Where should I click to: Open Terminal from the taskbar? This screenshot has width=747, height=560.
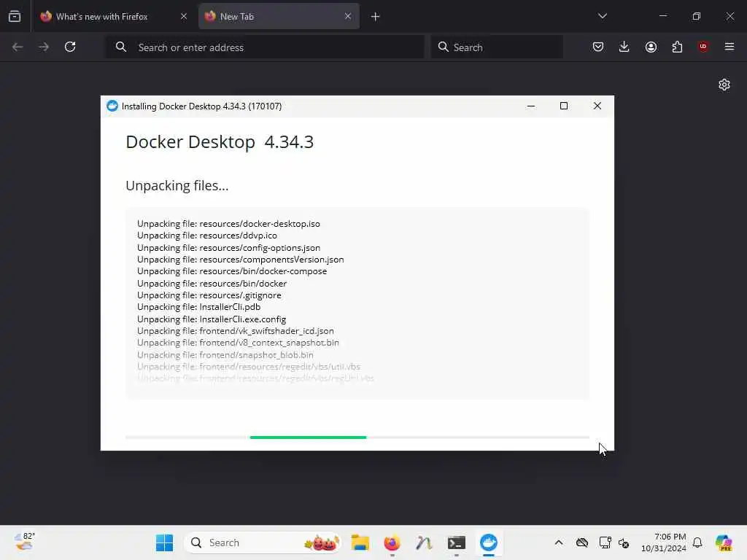tap(457, 542)
